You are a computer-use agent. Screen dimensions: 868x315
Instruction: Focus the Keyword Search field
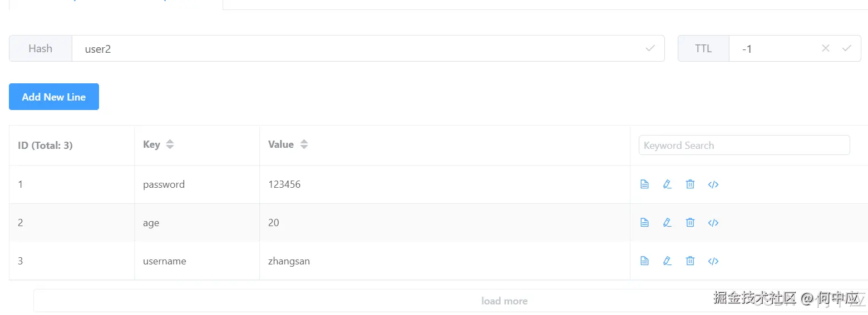[744, 145]
